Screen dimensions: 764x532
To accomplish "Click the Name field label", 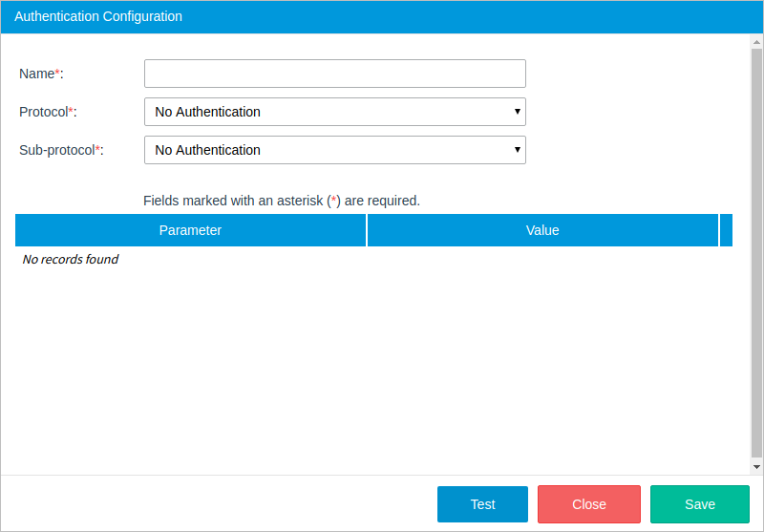I will click(40, 74).
